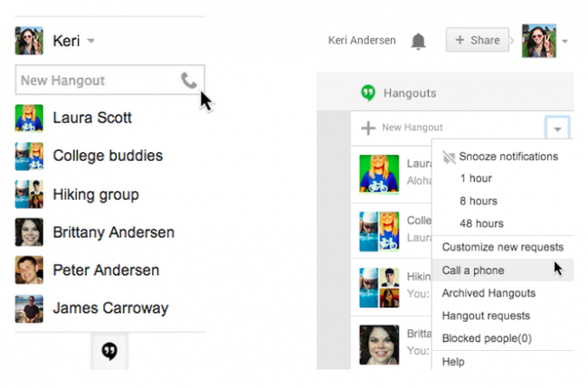Open the Hiking group chat

95,194
